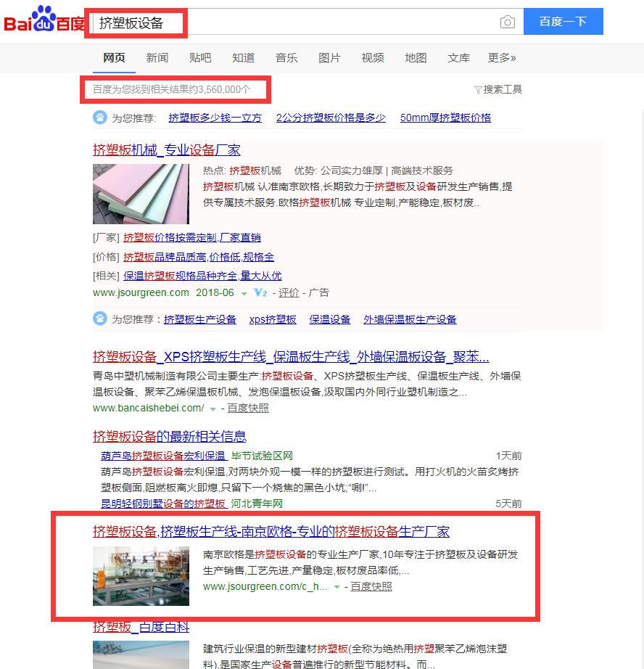Open the 南京欧格 machinery result thumbnail
644x669 pixels.
point(141,576)
